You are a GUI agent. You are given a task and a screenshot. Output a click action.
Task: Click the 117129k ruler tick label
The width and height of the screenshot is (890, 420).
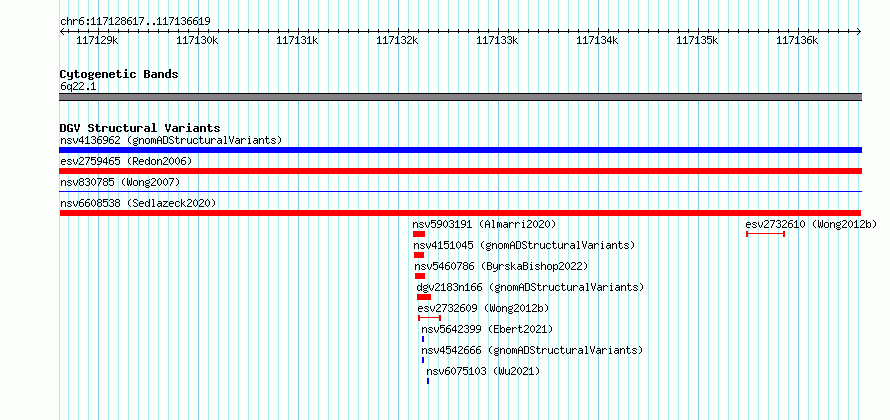click(97, 40)
